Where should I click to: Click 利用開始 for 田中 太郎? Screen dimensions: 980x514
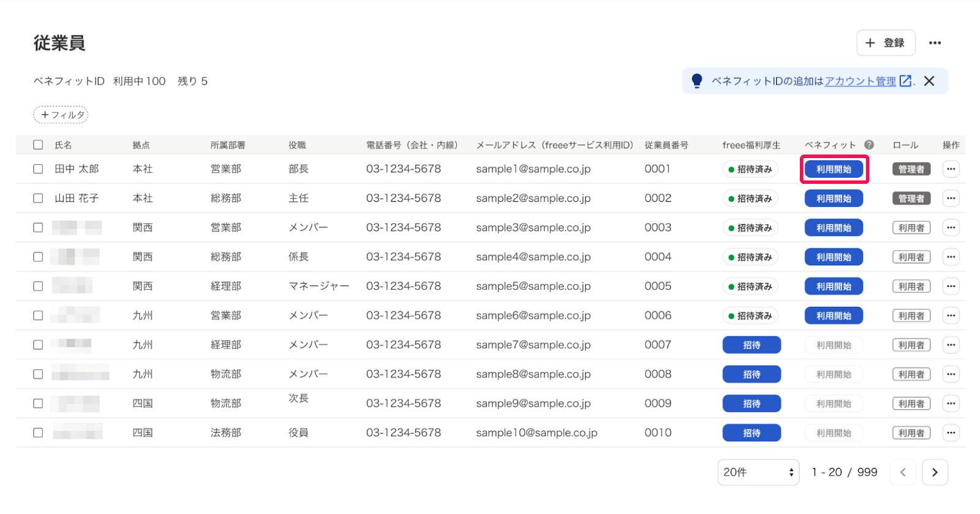pyautogui.click(x=834, y=169)
